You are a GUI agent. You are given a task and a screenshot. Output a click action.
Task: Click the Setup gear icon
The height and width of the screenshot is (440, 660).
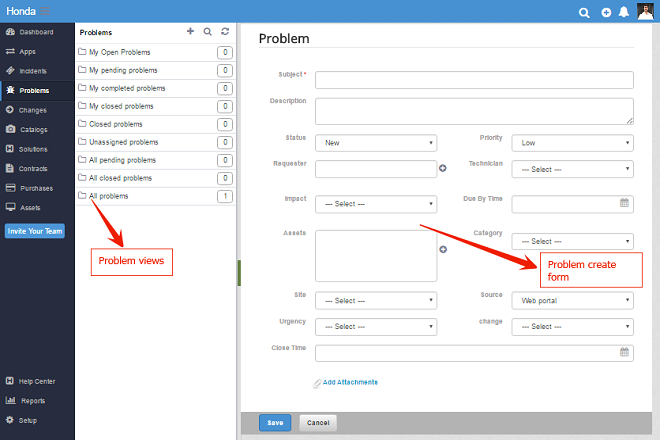point(10,420)
